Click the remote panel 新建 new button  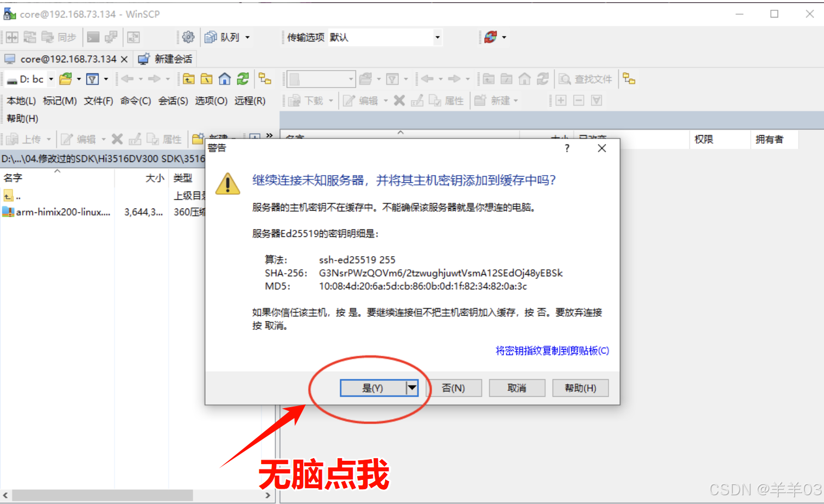pyautogui.click(x=492, y=101)
